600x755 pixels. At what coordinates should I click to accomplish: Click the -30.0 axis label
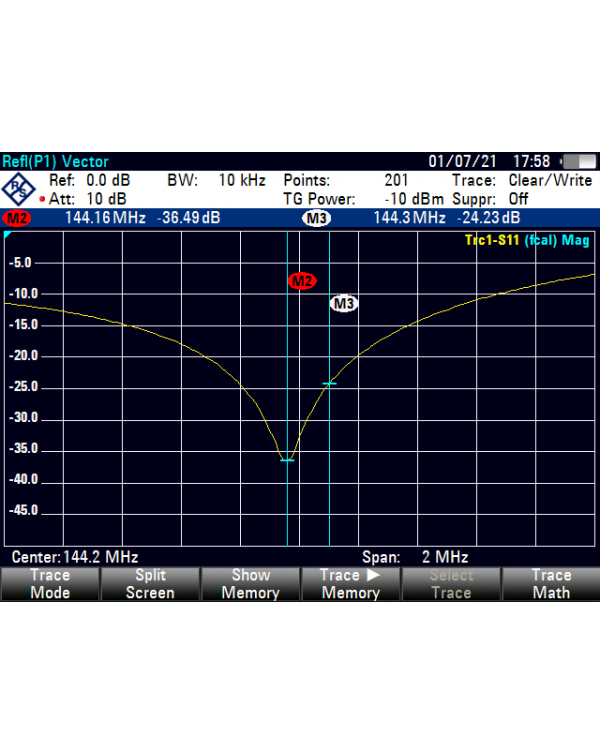23,417
